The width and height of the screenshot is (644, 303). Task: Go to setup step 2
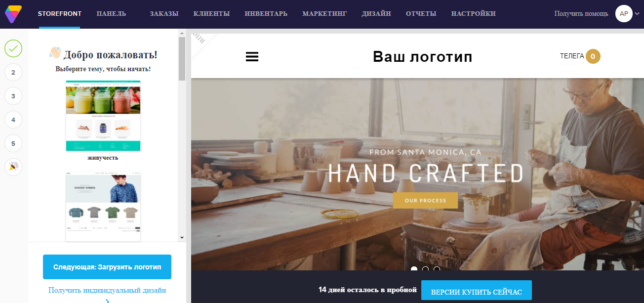(x=13, y=72)
